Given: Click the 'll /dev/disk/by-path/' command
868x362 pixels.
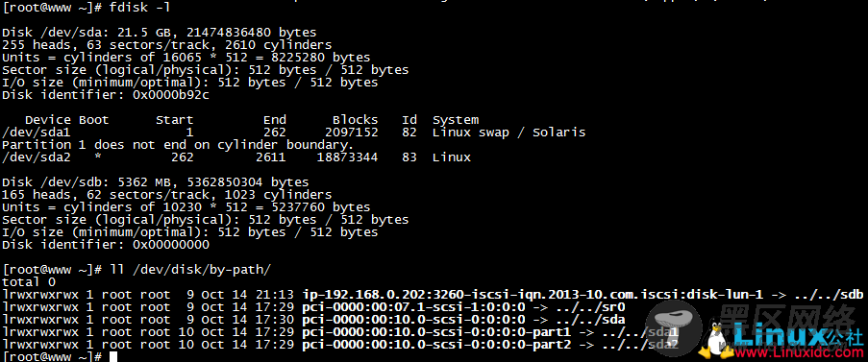Looking at the screenshot, I should [x=190, y=270].
